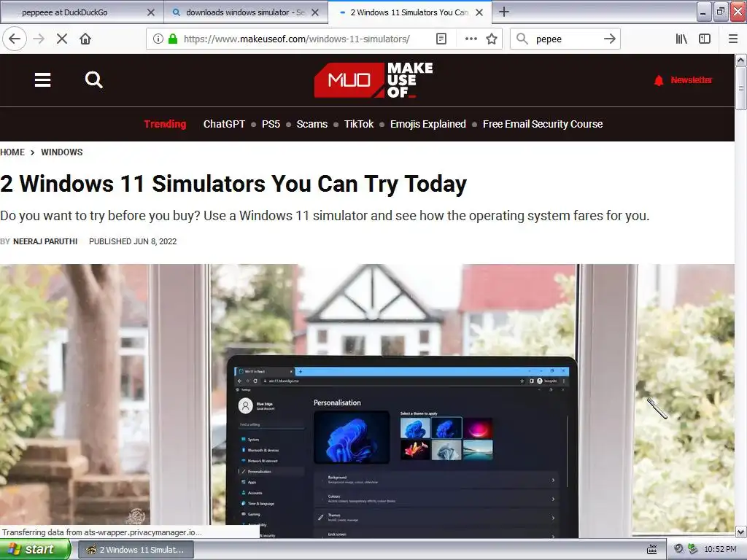This screenshot has width=747, height=560.
Task: Close the 'peppeee at DuckDuckGo' tab
Action: (x=150, y=12)
